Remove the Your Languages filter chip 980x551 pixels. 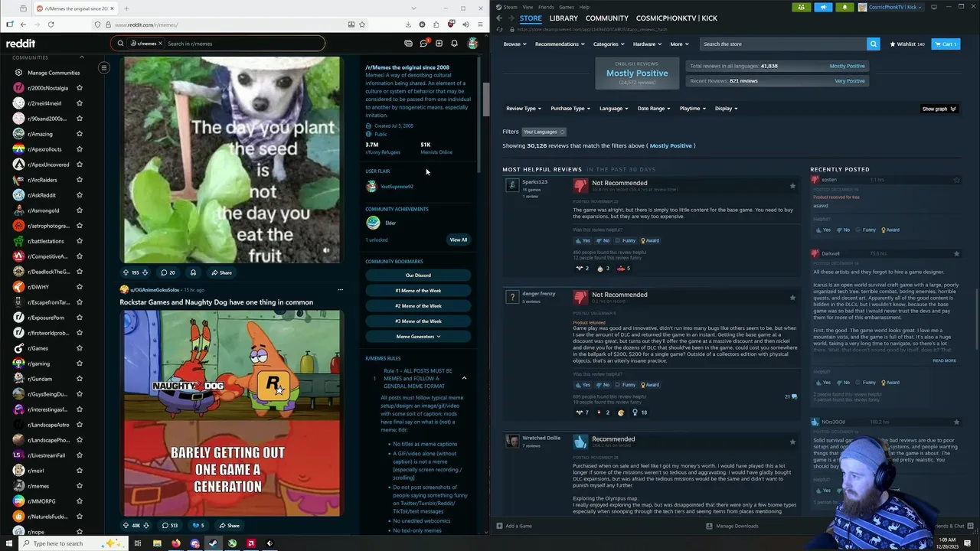pyautogui.click(x=562, y=132)
